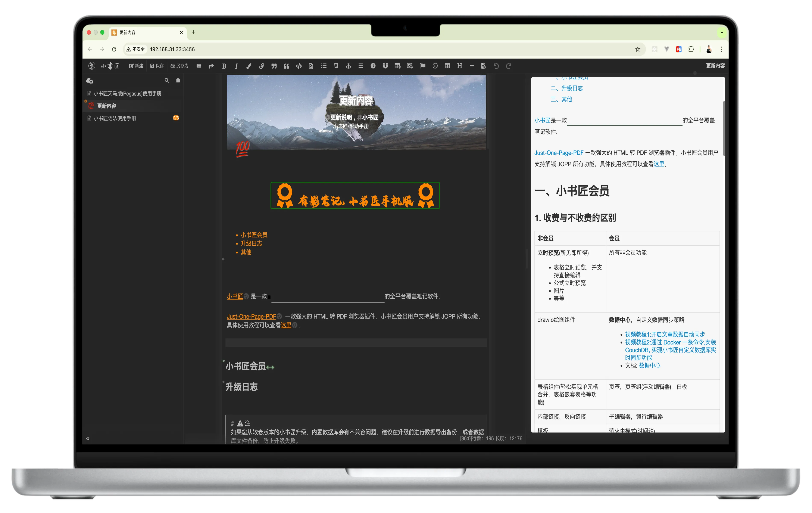Click the 三、其他 link in preview
The height and width of the screenshot is (513, 812).
point(561,99)
